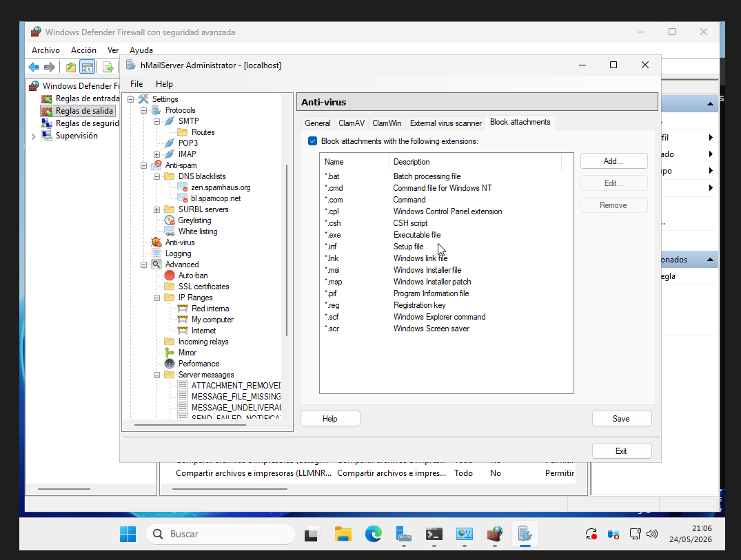Collapse the SMTP tree node

click(x=157, y=121)
